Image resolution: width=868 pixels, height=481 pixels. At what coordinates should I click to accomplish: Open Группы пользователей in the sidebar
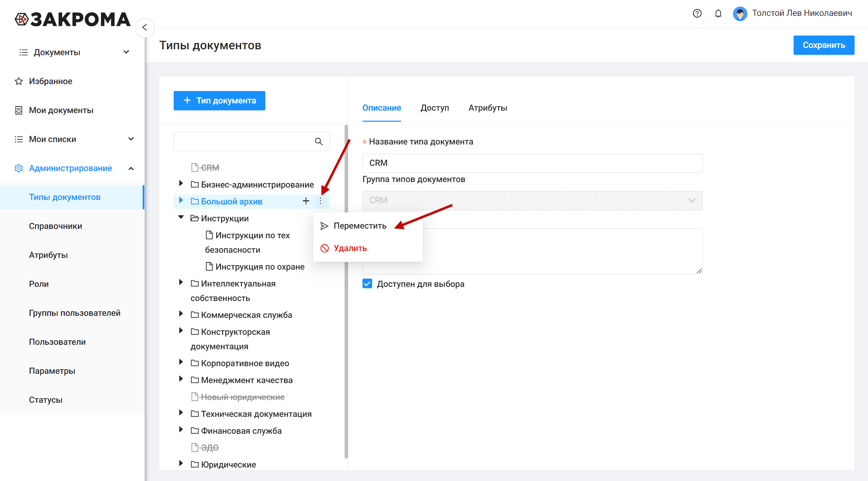[75, 313]
